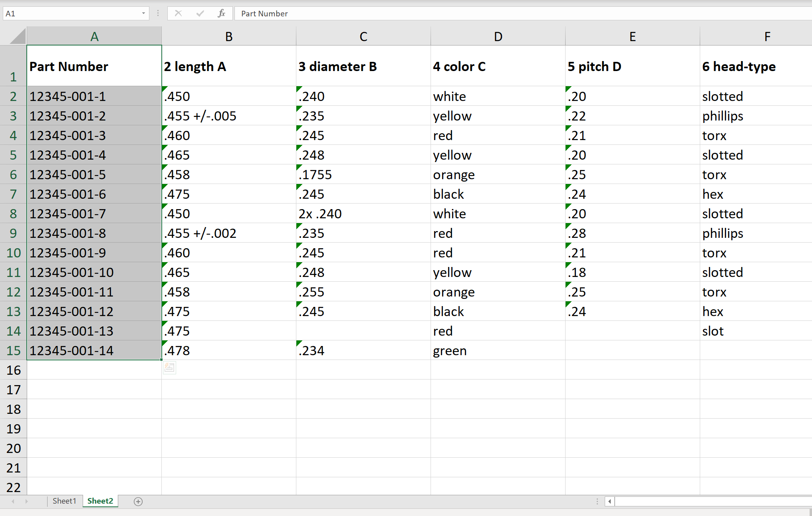Select row 16 header
Image resolution: width=812 pixels, height=516 pixels.
tap(14, 370)
